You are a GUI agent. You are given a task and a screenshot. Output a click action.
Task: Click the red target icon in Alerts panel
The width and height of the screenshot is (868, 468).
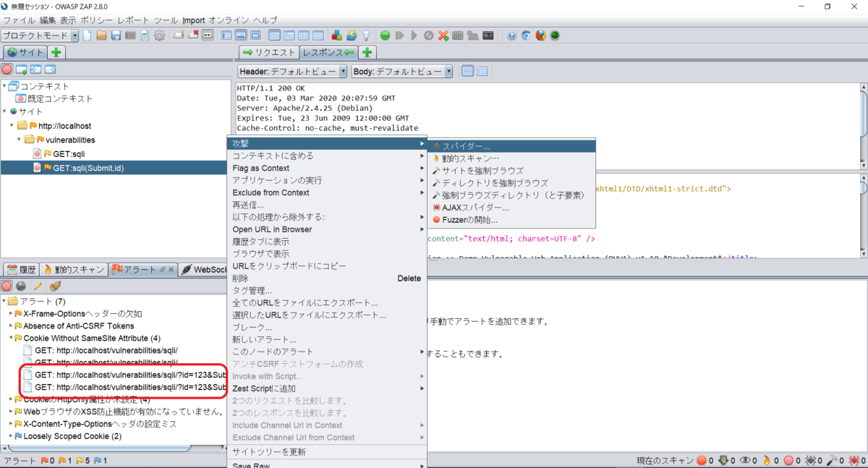click(7, 286)
